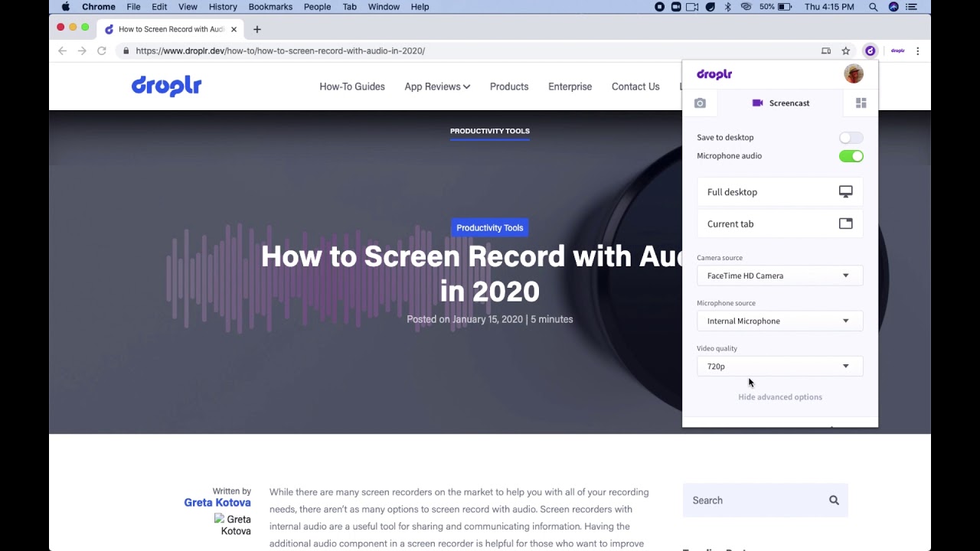Open the Help menu
Image resolution: width=980 pixels, height=551 pixels.
pyautogui.click(x=420, y=7)
